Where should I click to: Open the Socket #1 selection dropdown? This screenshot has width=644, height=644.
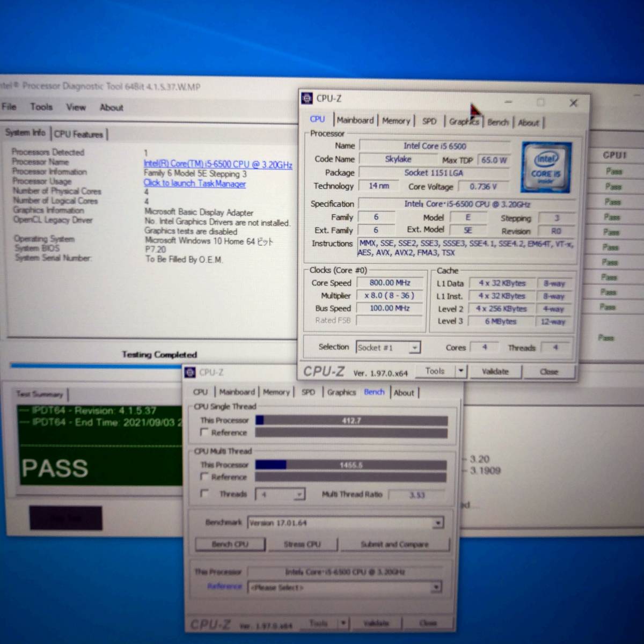414,348
